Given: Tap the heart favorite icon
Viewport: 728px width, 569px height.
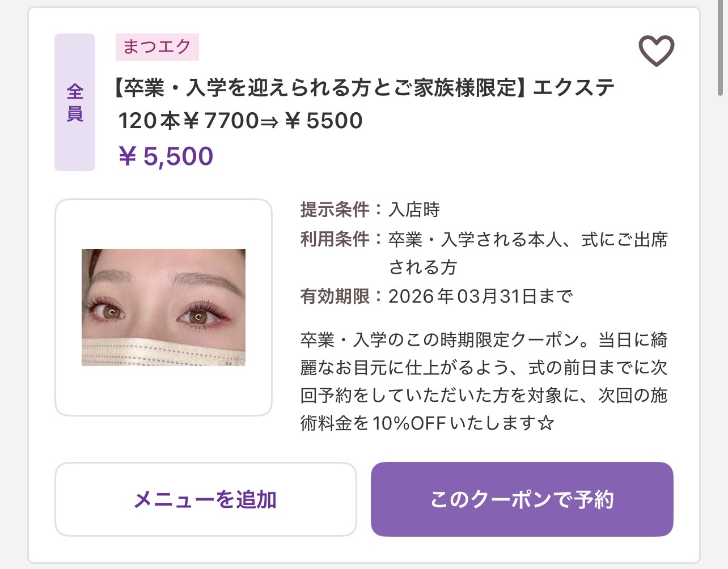Looking at the screenshot, I should coord(656,50).
